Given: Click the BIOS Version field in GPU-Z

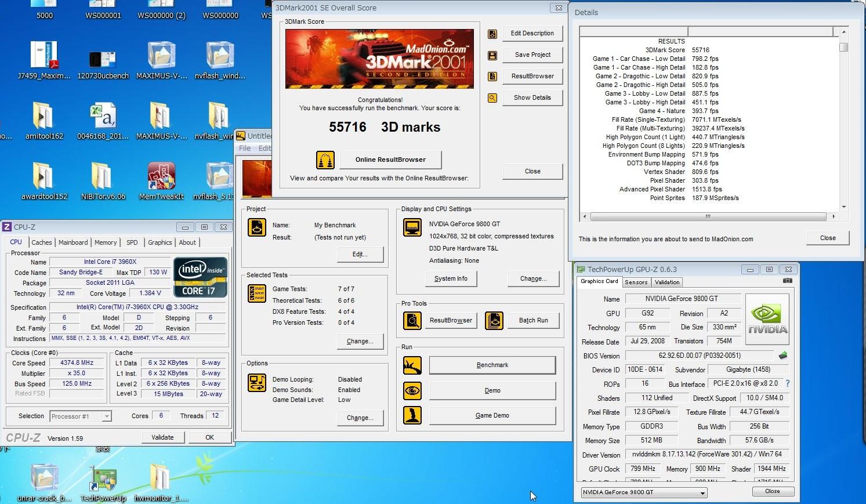Looking at the screenshot, I should (700, 356).
